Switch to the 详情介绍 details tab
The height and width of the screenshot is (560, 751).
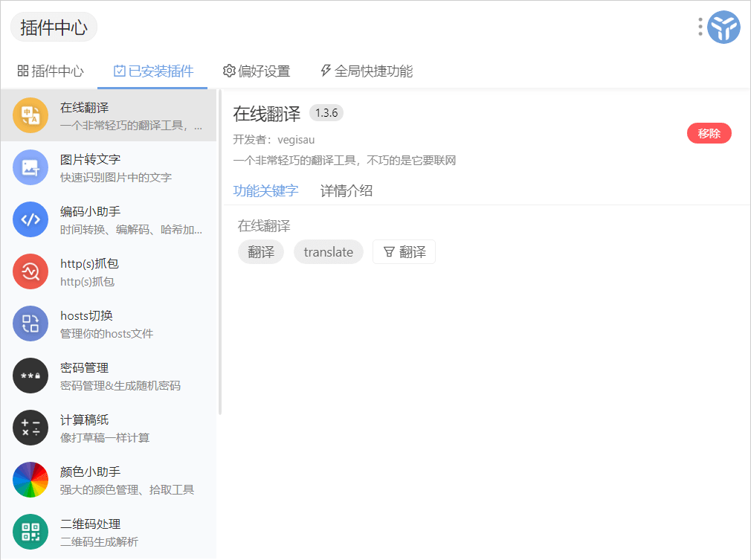click(x=346, y=191)
